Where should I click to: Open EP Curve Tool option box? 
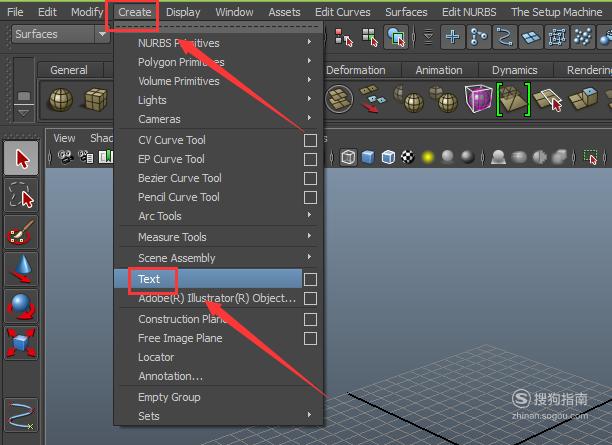tap(310, 159)
